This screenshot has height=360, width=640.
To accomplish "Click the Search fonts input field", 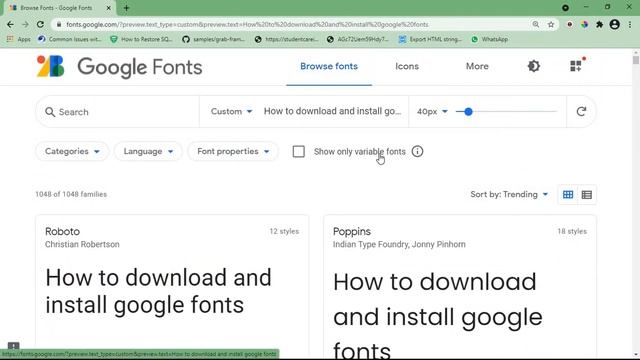I will click(118, 112).
